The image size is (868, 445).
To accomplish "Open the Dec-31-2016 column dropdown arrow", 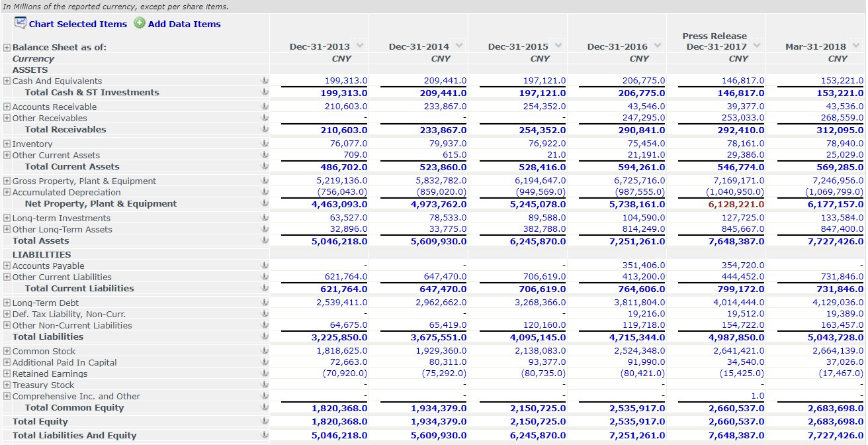I will tap(657, 46).
